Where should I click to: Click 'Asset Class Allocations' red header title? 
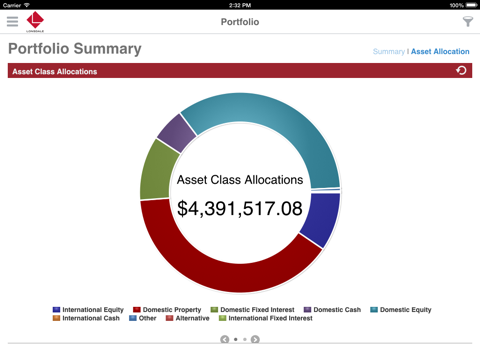[55, 71]
